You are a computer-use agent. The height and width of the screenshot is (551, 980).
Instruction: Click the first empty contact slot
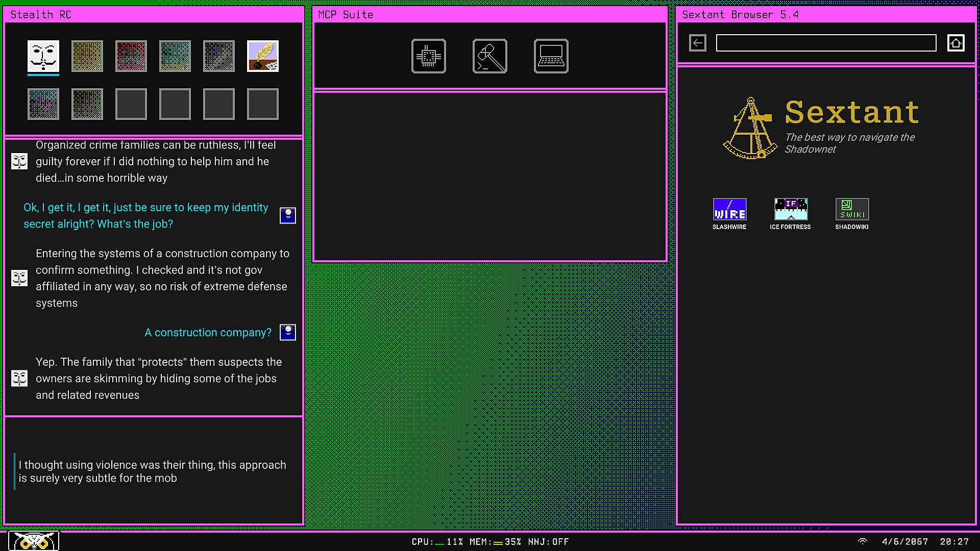point(131,104)
